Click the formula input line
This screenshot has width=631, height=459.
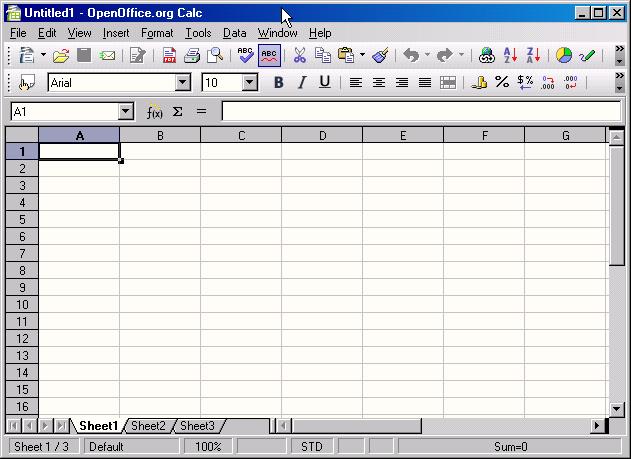421,111
